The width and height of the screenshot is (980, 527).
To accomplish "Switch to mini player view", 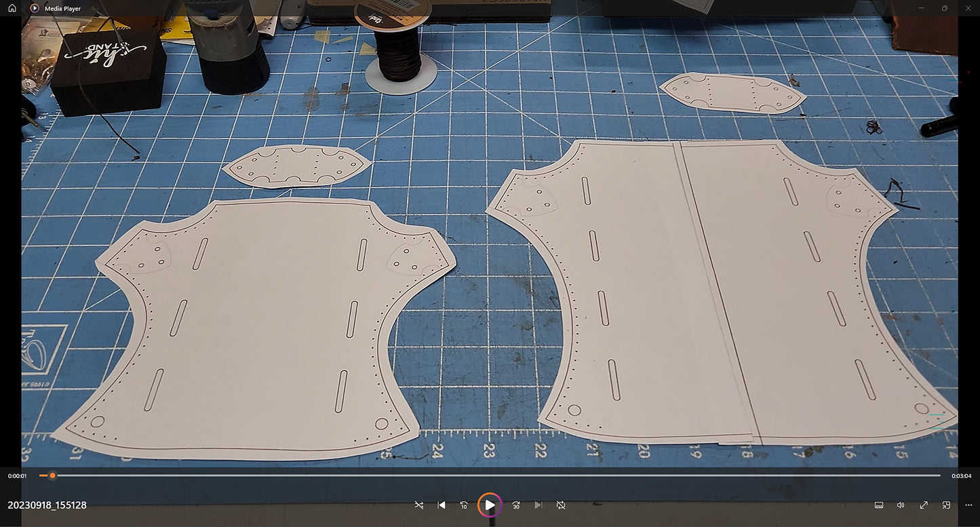I will click(946, 505).
